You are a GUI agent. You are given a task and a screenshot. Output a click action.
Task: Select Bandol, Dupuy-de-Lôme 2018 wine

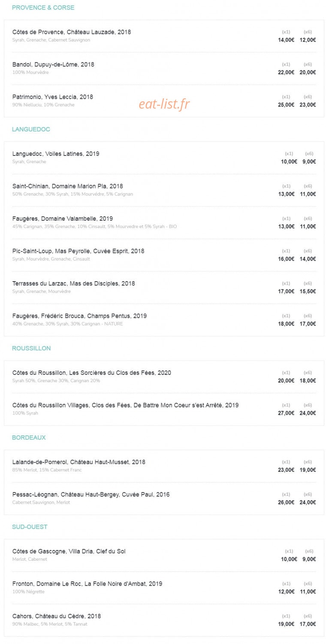click(53, 64)
